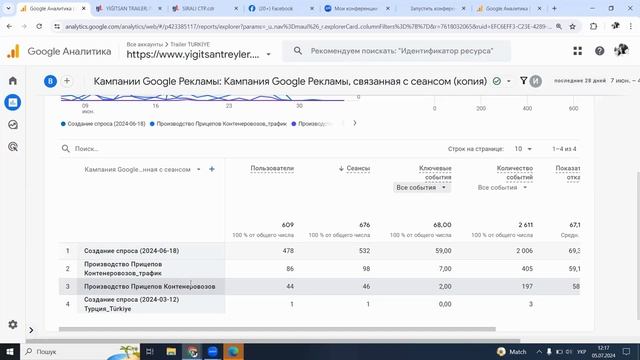
Task: Switch to last Google Analytics tab
Action: (509, 8)
